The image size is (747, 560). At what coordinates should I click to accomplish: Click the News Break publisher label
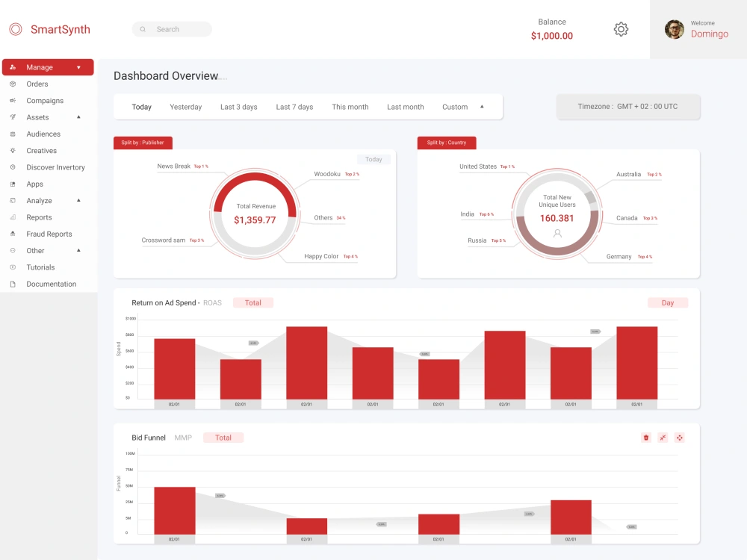(x=173, y=167)
